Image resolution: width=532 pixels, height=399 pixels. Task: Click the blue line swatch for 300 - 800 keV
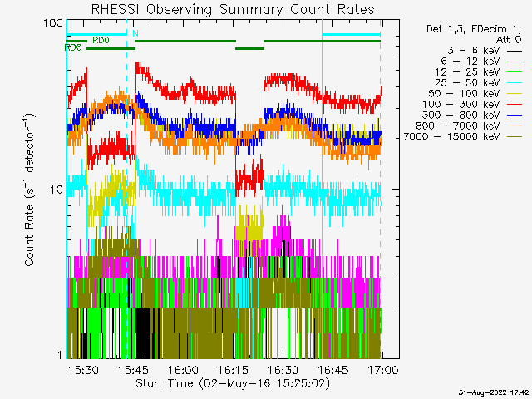tap(515, 116)
